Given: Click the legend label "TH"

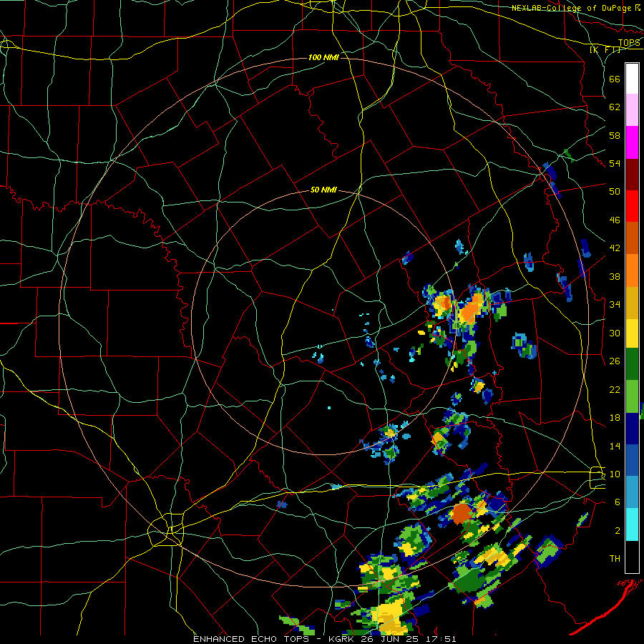Looking at the screenshot, I should coord(615,559).
